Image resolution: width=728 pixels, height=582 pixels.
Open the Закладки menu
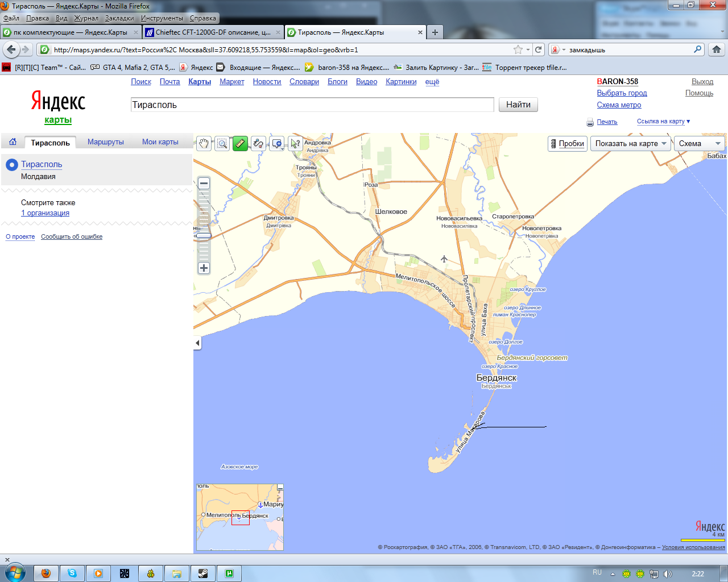coord(119,18)
